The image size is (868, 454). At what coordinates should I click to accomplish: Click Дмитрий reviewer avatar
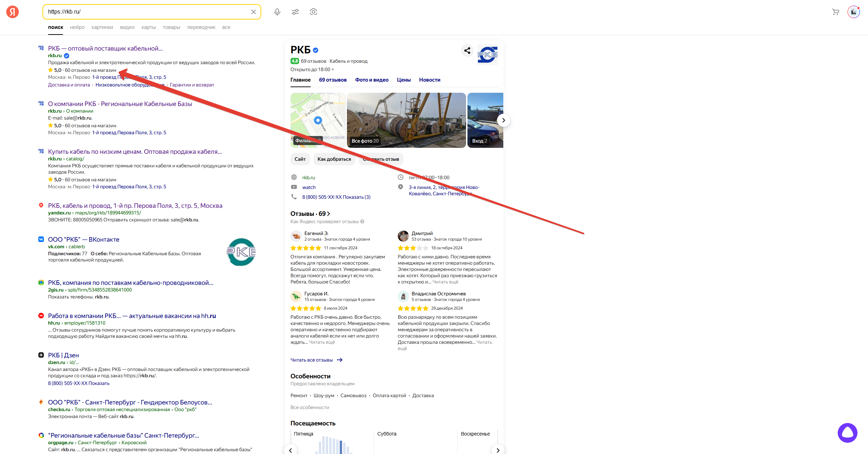click(403, 236)
